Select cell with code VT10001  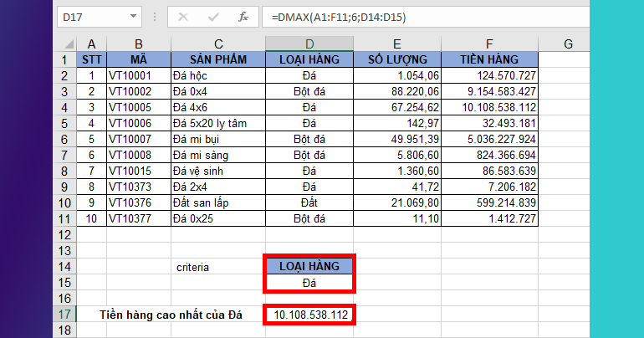tap(139, 75)
